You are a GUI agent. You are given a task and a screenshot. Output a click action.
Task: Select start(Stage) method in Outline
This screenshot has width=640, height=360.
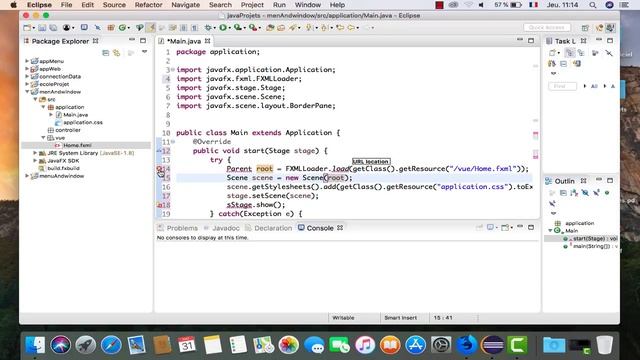pos(595,238)
